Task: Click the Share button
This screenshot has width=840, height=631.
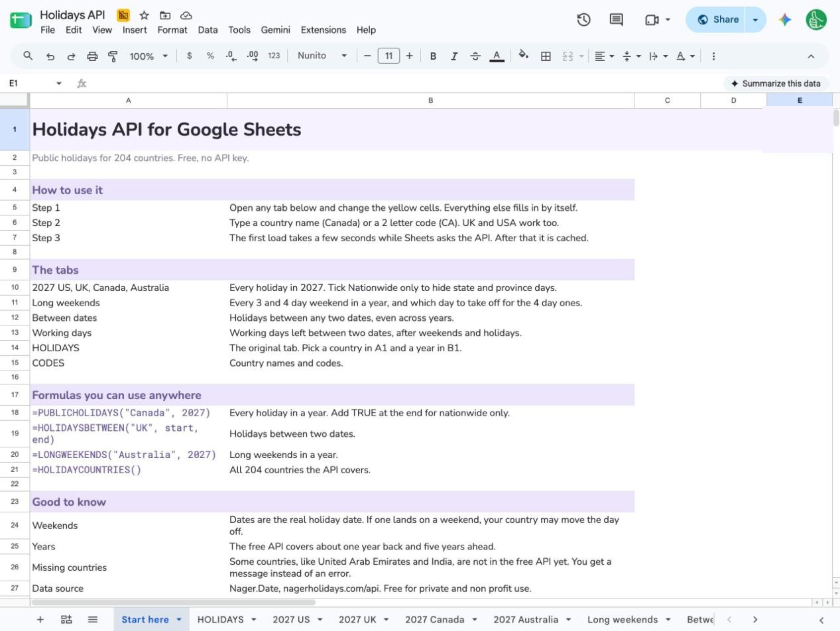Action: coord(717,20)
